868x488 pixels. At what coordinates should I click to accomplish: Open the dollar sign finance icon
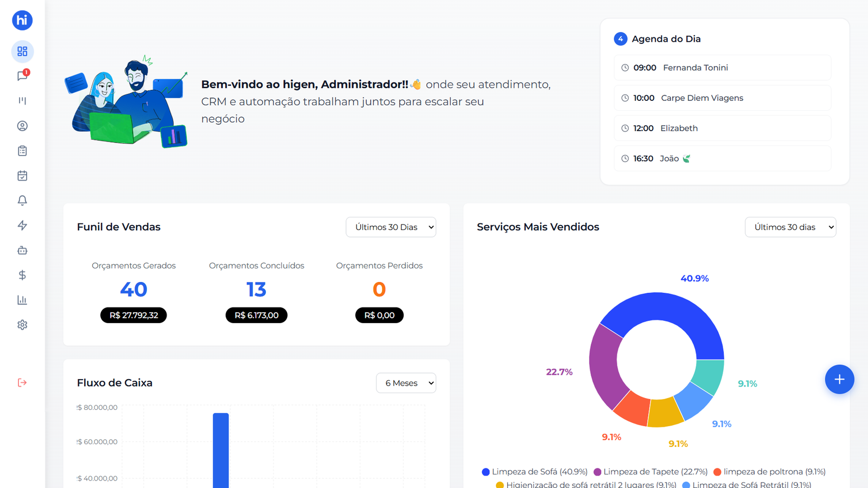point(22,275)
